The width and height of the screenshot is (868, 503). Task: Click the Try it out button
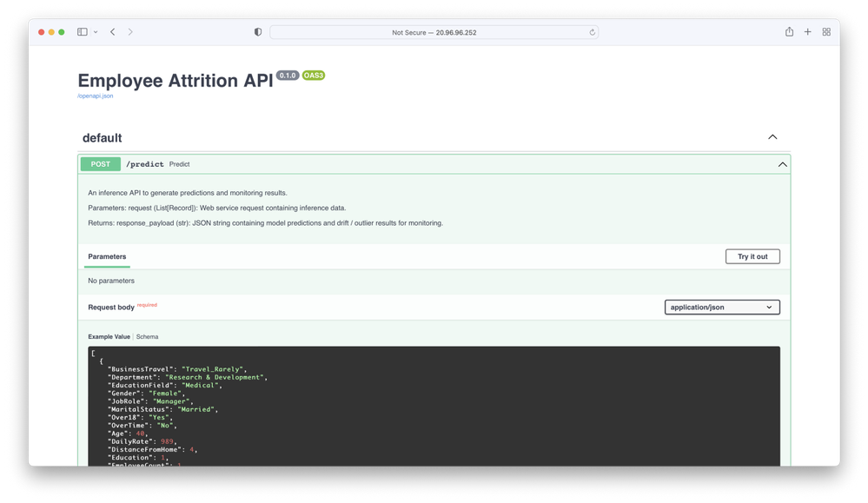pos(752,256)
